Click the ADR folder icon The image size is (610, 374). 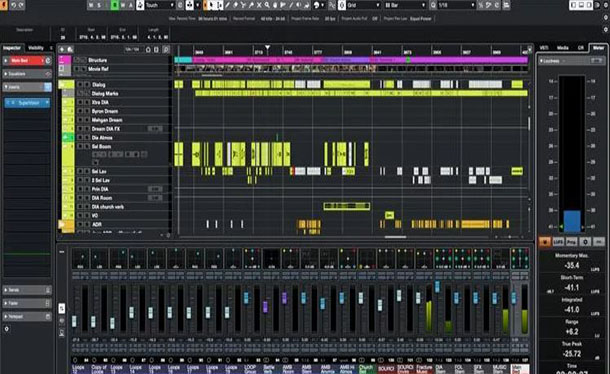point(61,225)
